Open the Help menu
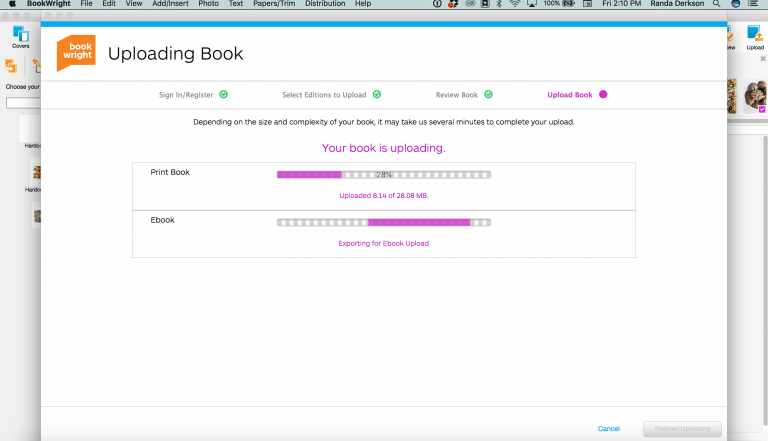This screenshot has width=768, height=441. 363,3
